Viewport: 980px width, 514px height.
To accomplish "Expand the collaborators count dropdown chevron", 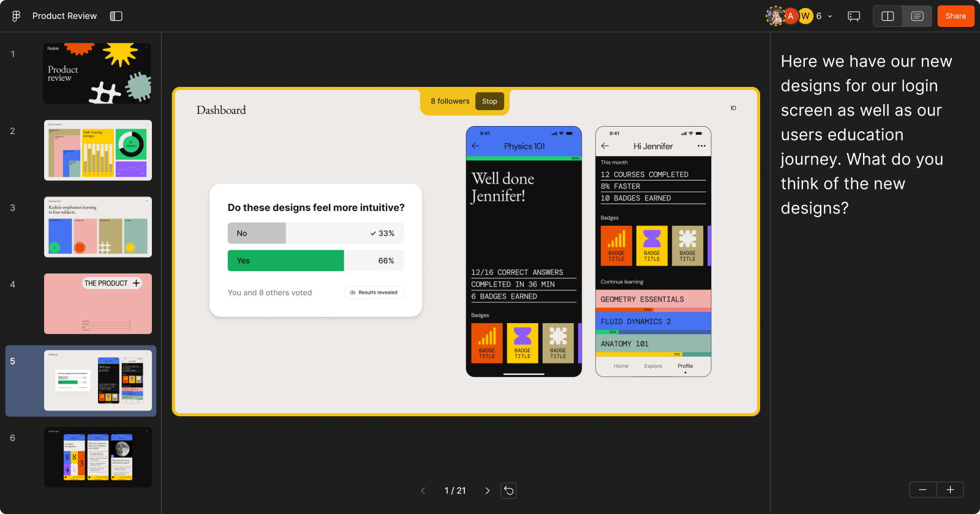I will pyautogui.click(x=830, y=17).
